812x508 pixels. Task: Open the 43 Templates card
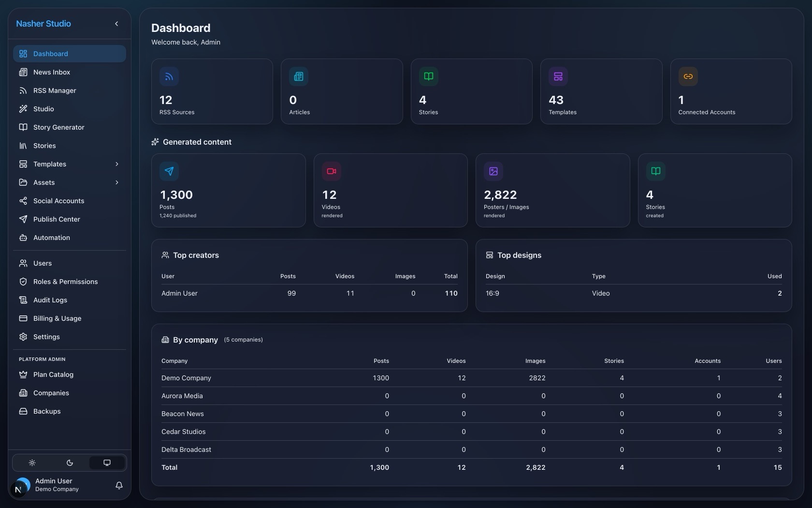pyautogui.click(x=601, y=91)
